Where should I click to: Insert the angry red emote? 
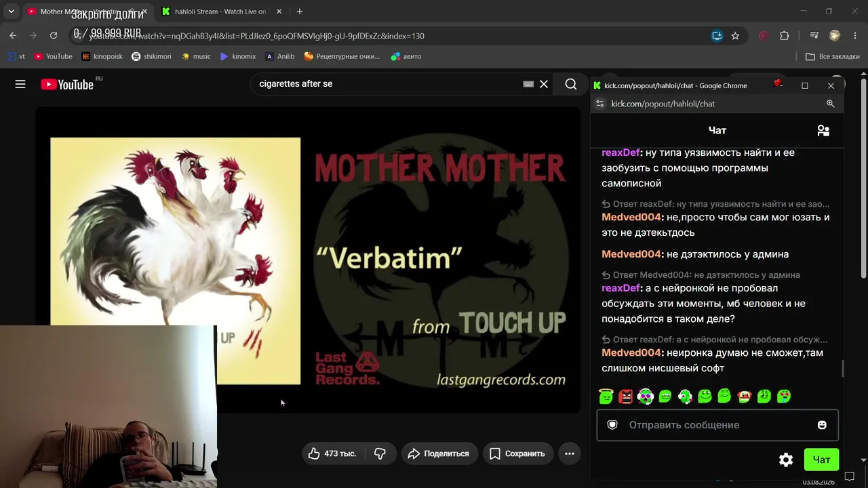[x=626, y=396]
